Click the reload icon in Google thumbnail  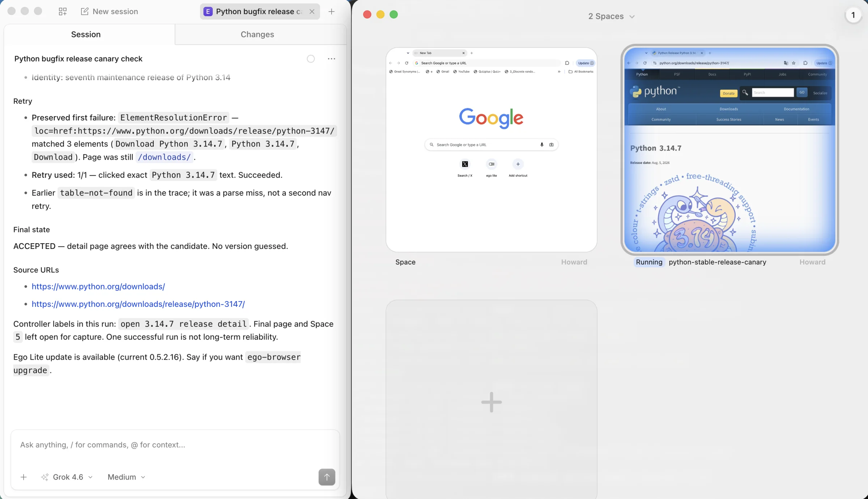[407, 63]
